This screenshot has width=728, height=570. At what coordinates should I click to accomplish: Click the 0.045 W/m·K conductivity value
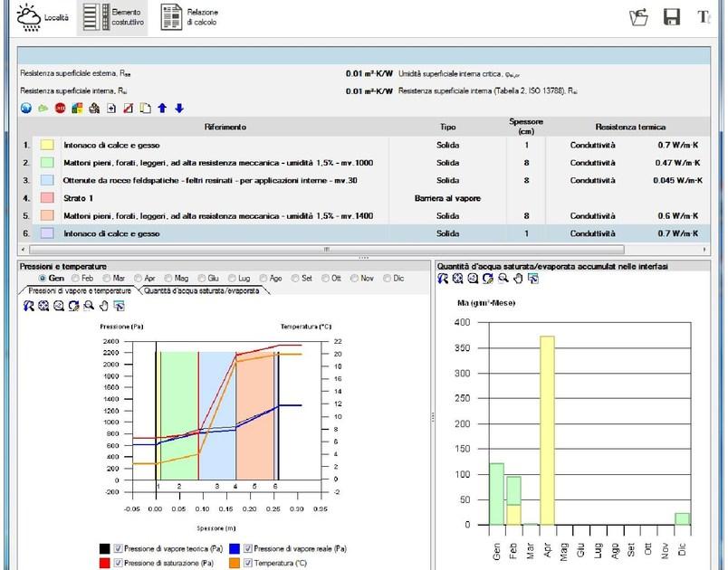coord(677,180)
